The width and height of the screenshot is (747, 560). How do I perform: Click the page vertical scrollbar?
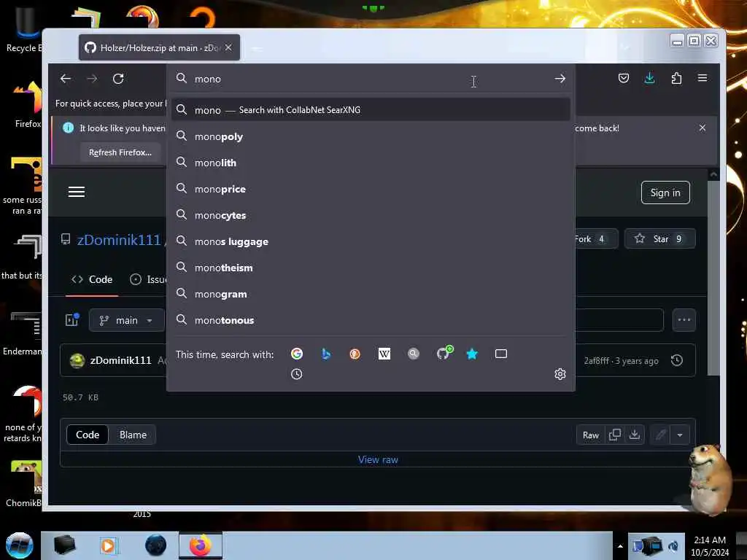point(713,276)
